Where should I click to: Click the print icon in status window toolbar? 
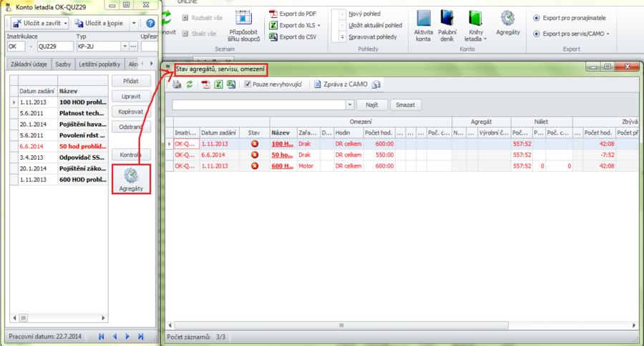click(176, 85)
